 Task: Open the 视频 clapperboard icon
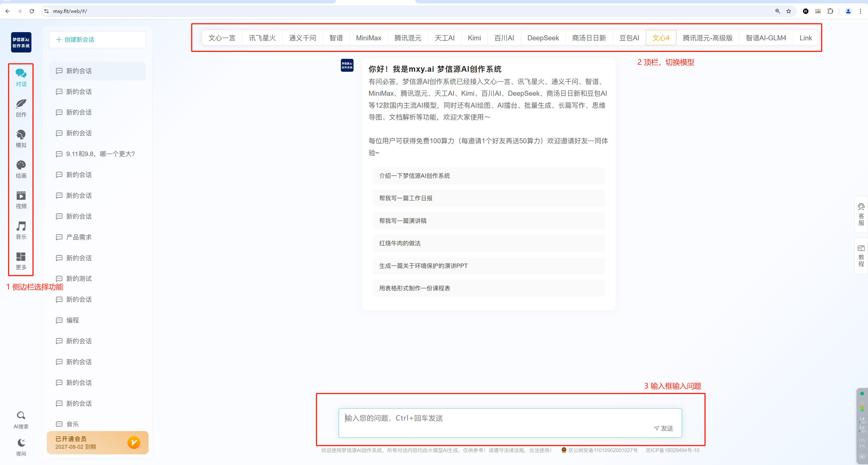tap(21, 196)
